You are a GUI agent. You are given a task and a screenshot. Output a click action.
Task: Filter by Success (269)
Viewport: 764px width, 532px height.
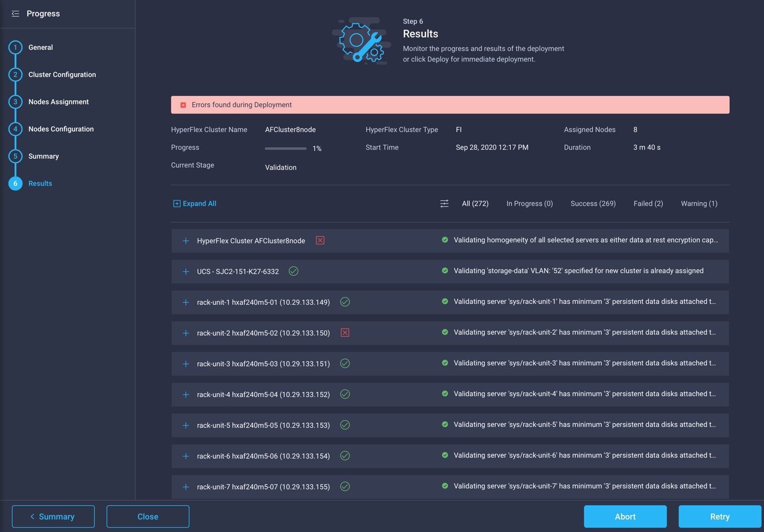pos(593,203)
